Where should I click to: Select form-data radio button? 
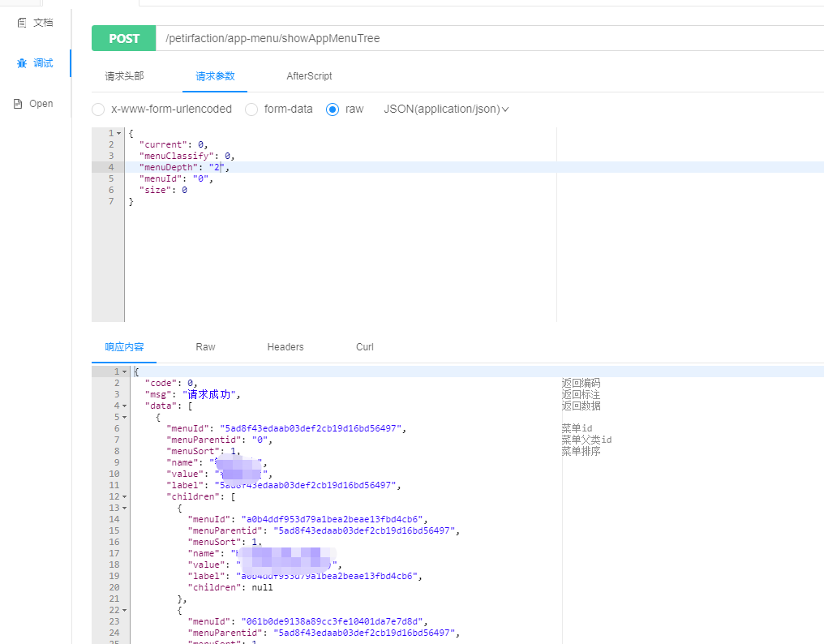(x=251, y=109)
